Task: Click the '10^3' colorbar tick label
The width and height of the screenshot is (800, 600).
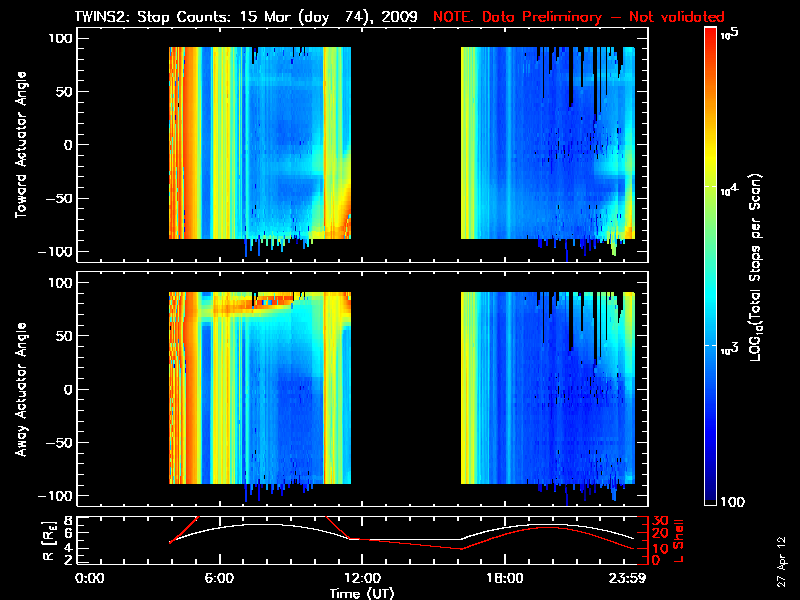Action: (x=729, y=348)
